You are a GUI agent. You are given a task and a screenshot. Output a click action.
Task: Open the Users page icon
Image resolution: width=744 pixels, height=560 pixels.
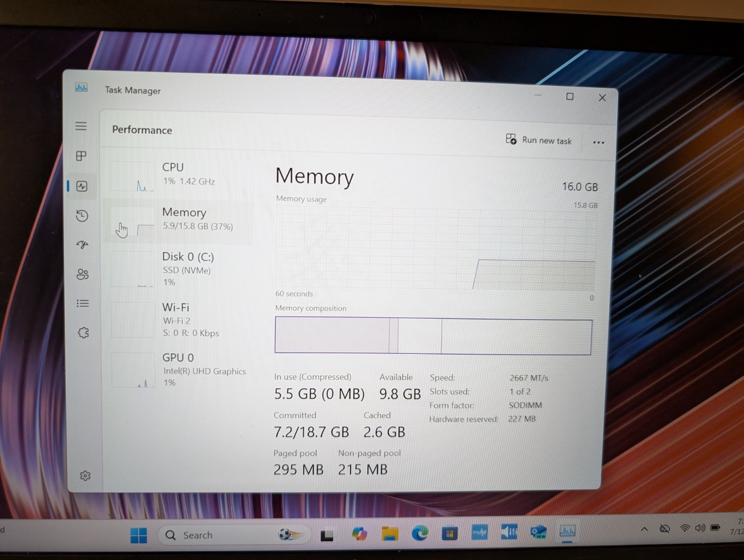pyautogui.click(x=82, y=274)
